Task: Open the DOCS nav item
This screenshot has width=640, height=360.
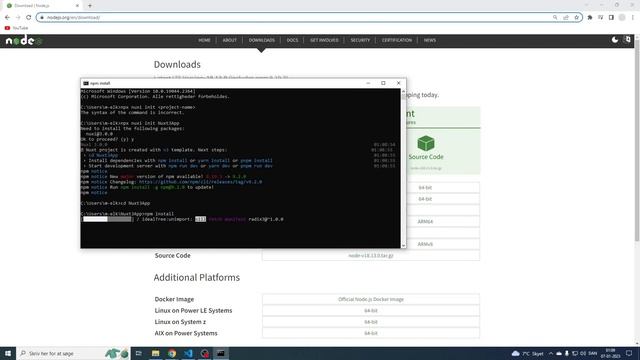Action: (292, 40)
